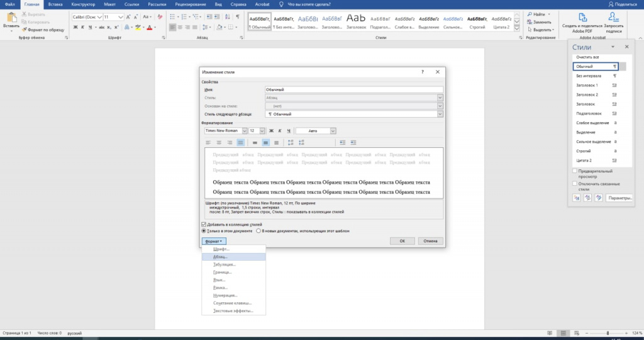The height and width of the screenshot is (340, 644).
Task: Expand the Формат button dropdown
Action: (214, 241)
